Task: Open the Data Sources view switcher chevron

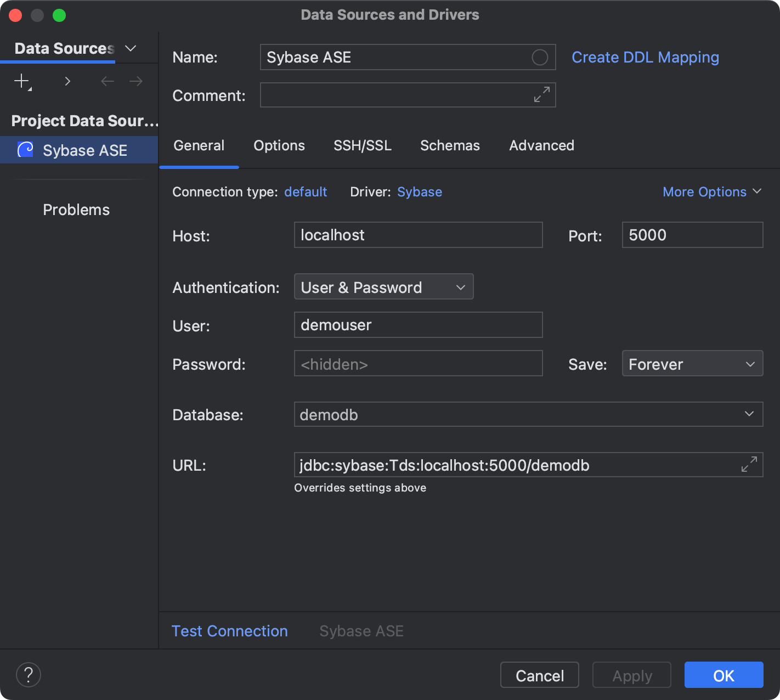Action: click(131, 48)
